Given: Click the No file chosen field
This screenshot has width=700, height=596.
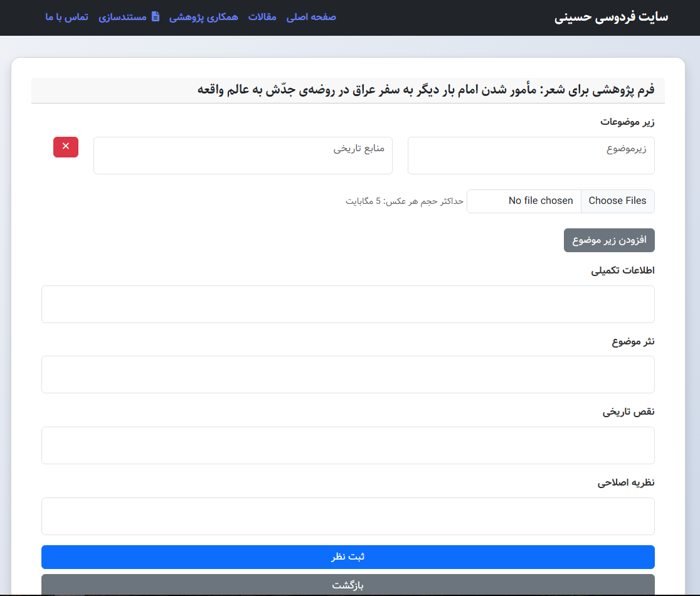Looking at the screenshot, I should 524,201.
